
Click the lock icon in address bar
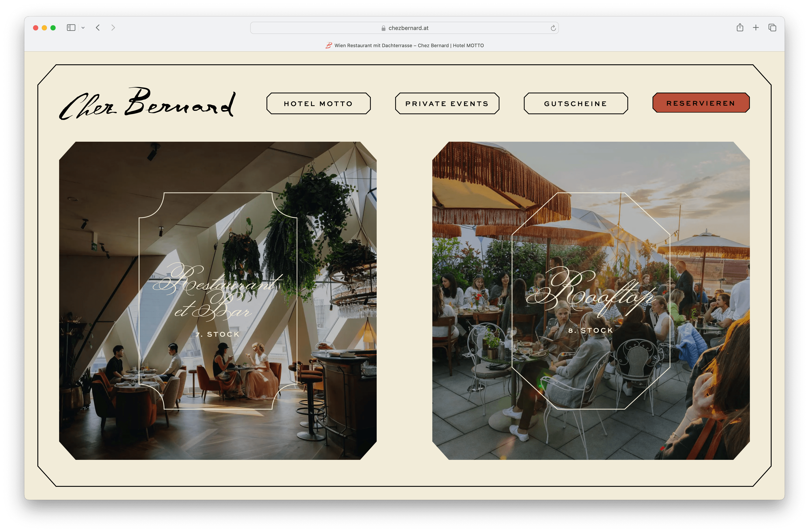click(x=383, y=28)
